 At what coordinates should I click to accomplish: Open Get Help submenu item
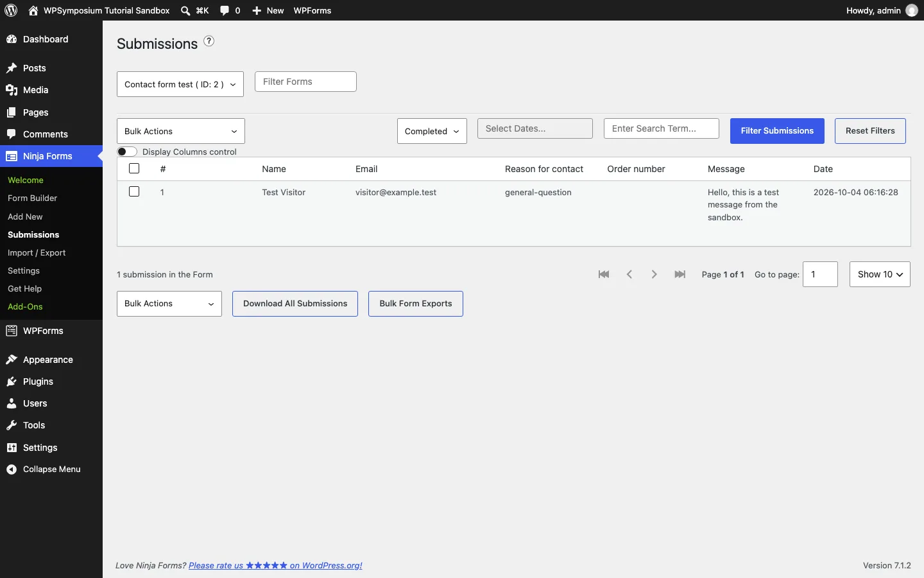[24, 289]
